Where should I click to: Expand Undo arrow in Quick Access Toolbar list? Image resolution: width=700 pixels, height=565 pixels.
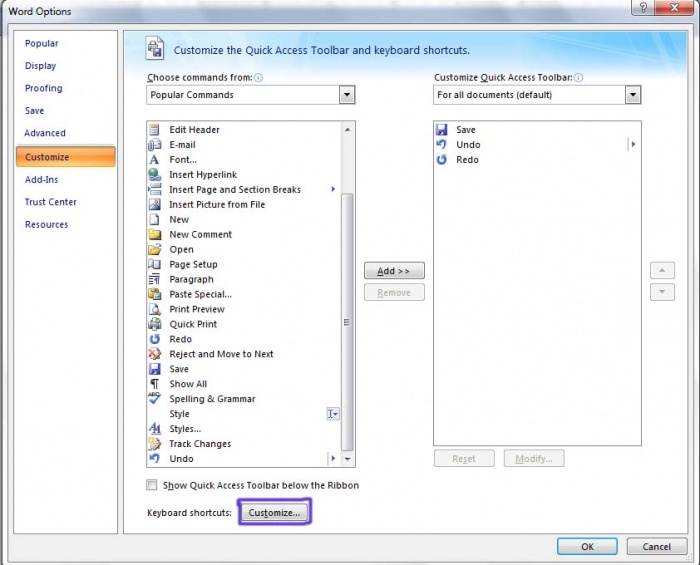point(633,145)
